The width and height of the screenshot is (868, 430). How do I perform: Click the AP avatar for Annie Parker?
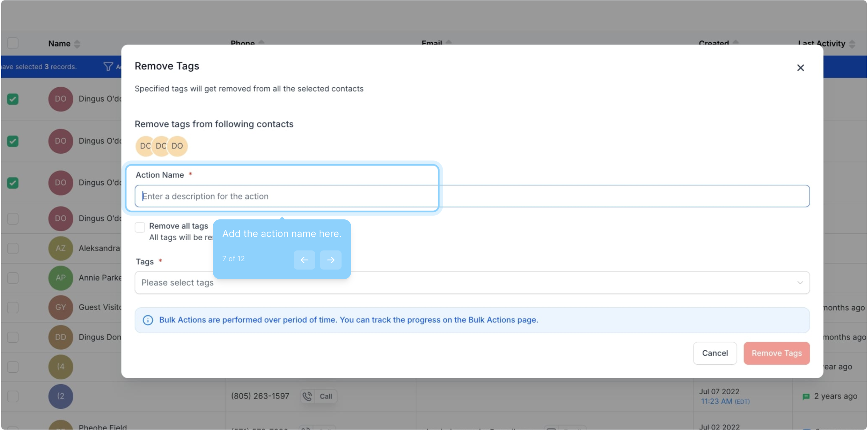coord(61,278)
